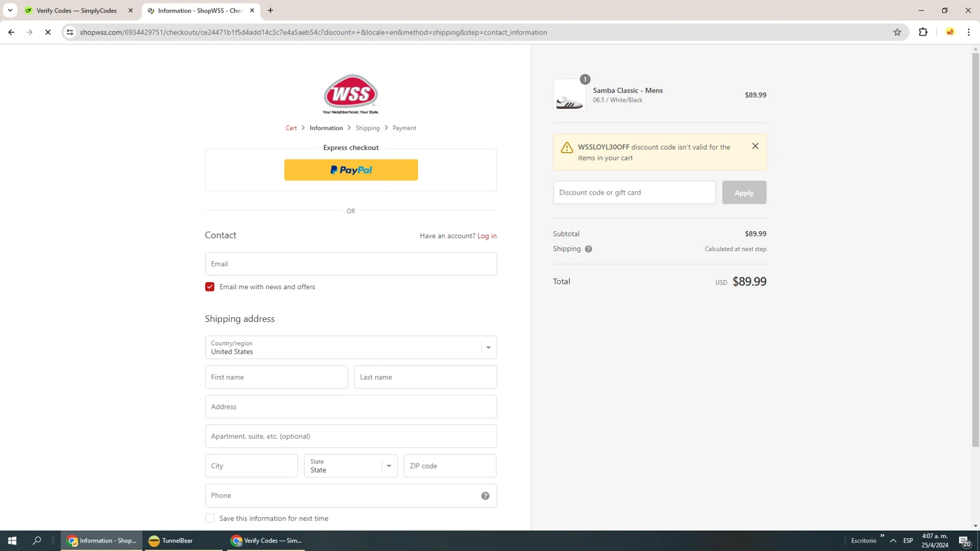Image resolution: width=980 pixels, height=551 pixels.
Task: Click the browser back arrow
Action: (11, 32)
